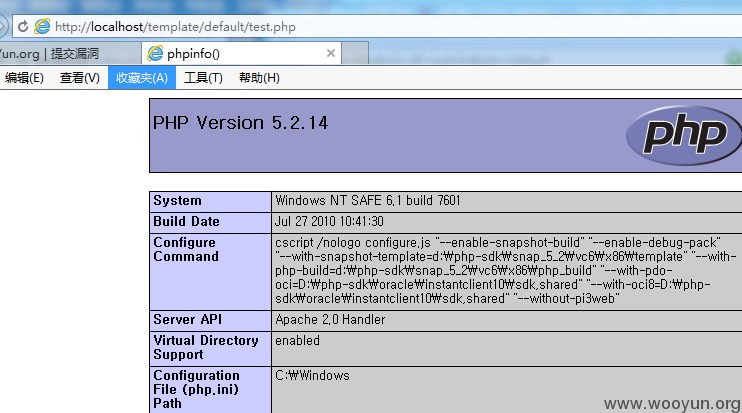Screen dimensions: 742x413
Task: Open the 帮助(H) menu
Action: [x=259, y=78]
